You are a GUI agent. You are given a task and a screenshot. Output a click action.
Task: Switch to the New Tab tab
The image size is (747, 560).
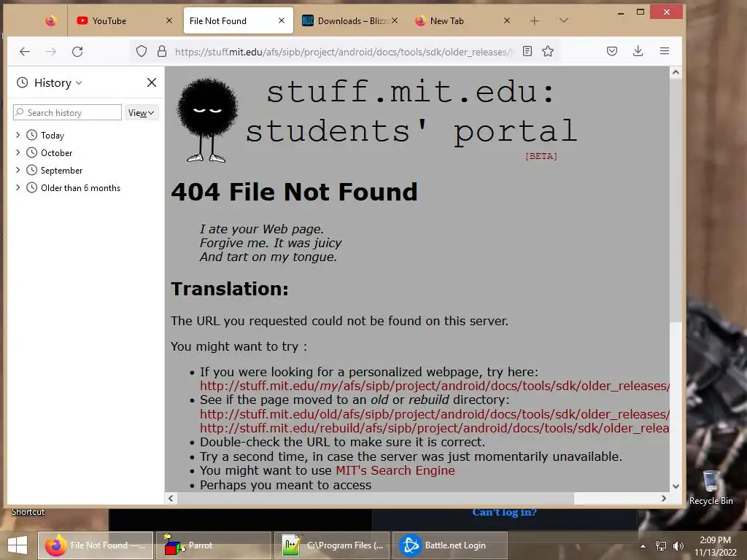coord(463,20)
